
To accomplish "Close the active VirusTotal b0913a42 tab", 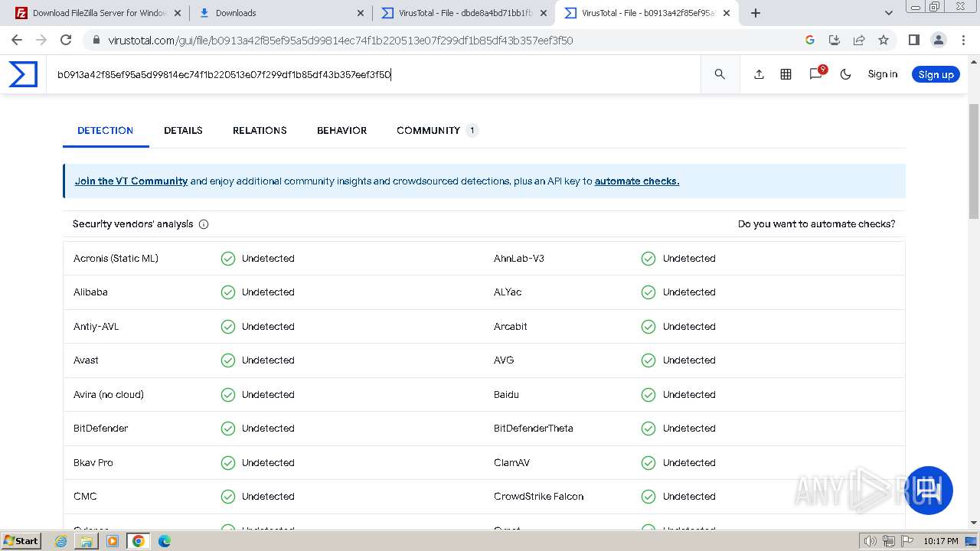I will pyautogui.click(x=727, y=13).
